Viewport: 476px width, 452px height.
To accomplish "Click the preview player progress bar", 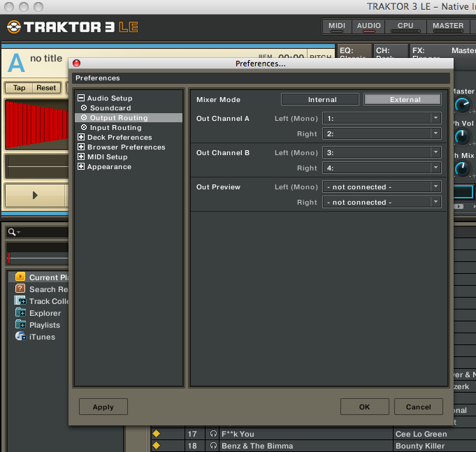I will [x=38, y=258].
